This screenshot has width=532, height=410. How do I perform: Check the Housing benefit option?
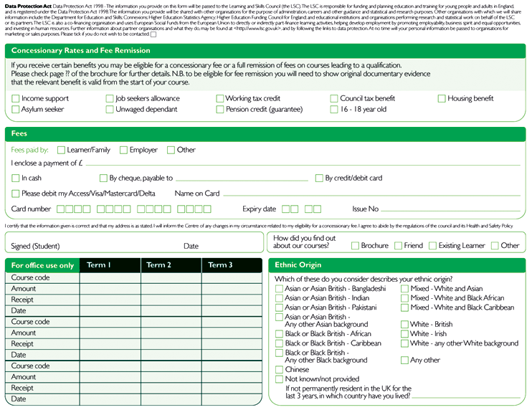(442, 98)
